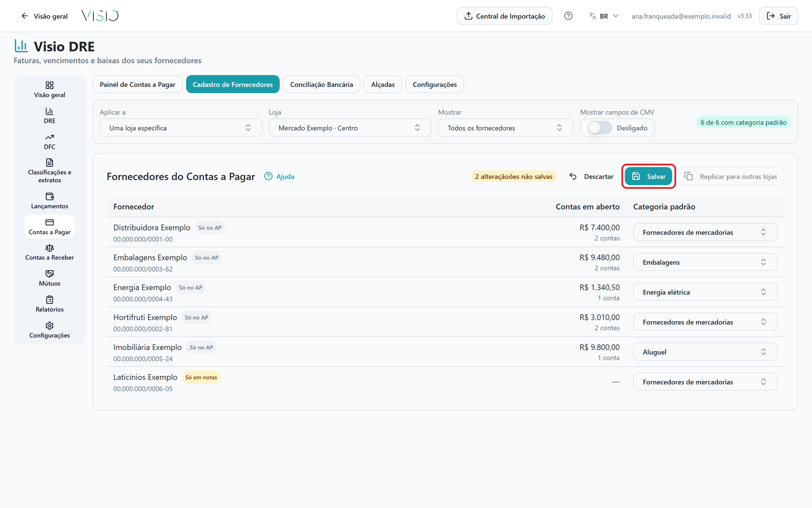812x508 pixels.
Task: Click Só em notas tag on Laticínios
Action: (x=201, y=377)
